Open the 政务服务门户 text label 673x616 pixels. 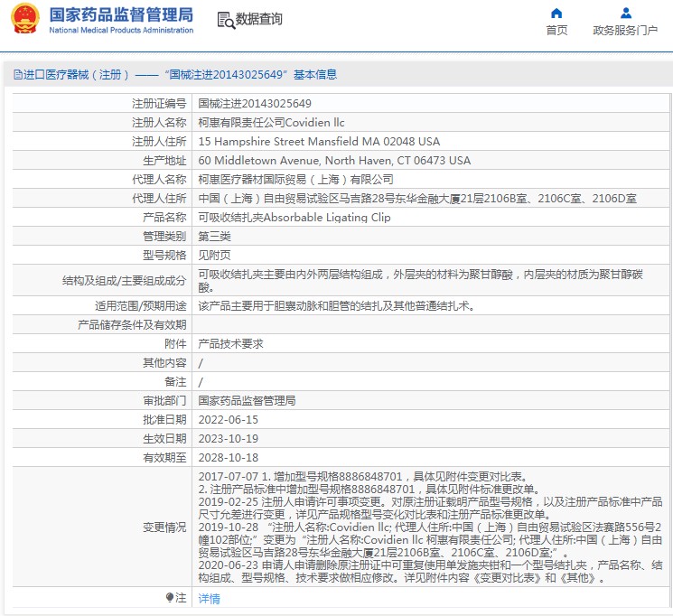point(625,31)
